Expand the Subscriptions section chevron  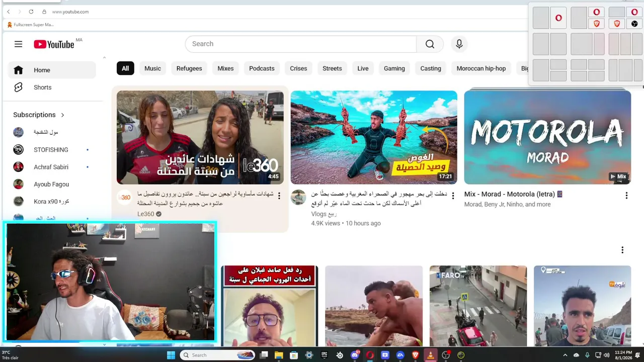tap(62, 115)
